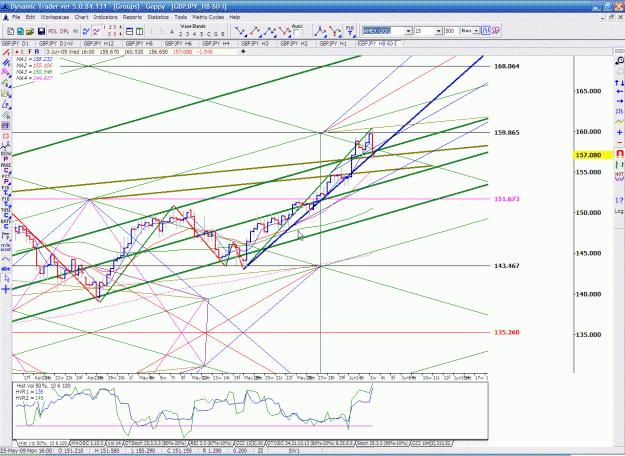Click the blue plus icon on right sidebar
The height and width of the screenshot is (456, 625).
point(619,132)
